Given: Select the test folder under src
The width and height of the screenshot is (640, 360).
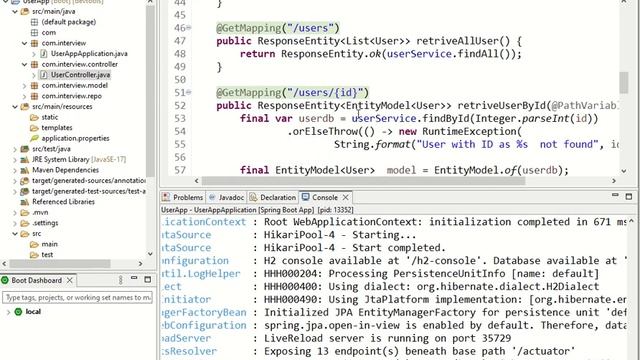Looking at the screenshot, I should 47,255.
